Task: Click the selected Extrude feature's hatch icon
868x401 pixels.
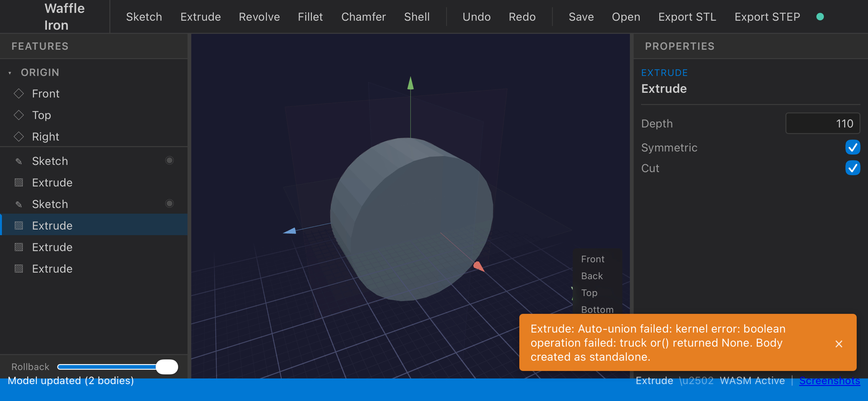Action: pos(19,226)
